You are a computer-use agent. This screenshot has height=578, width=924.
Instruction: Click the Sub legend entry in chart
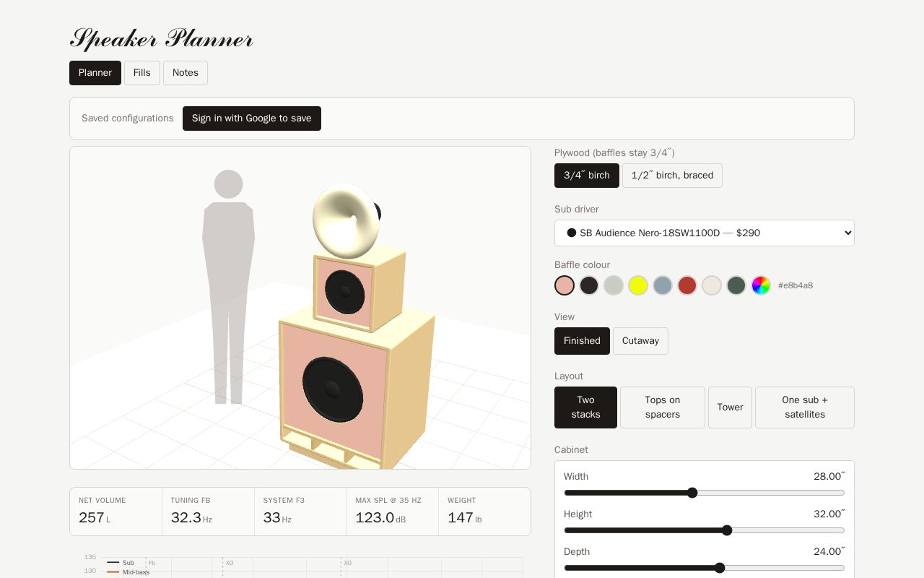coord(121,563)
